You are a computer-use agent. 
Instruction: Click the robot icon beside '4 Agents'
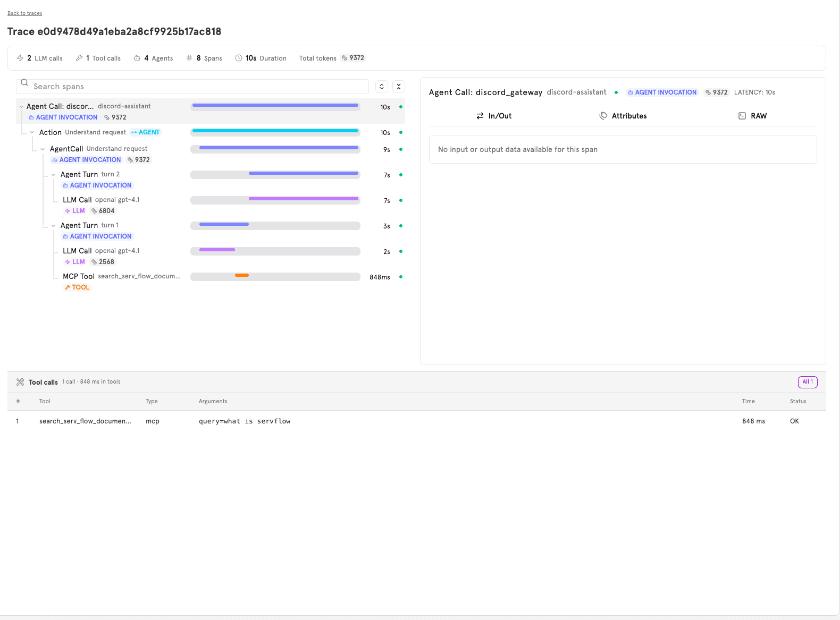pos(137,58)
